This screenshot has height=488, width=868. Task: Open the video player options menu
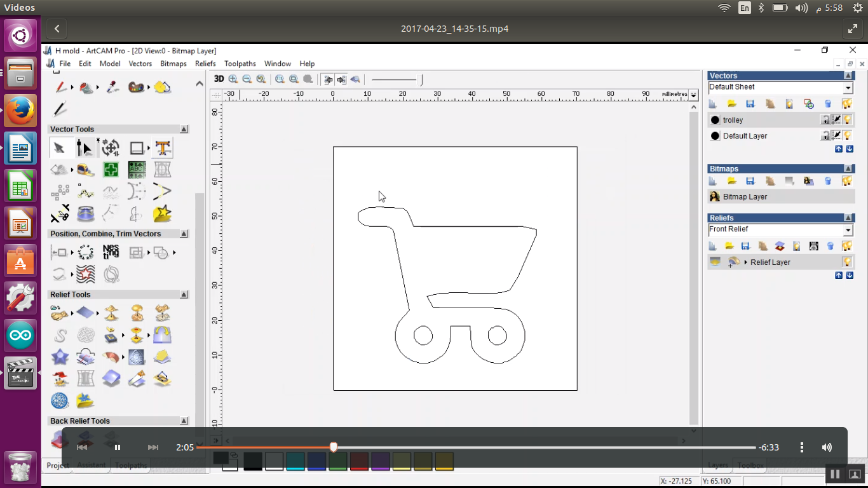pyautogui.click(x=802, y=447)
